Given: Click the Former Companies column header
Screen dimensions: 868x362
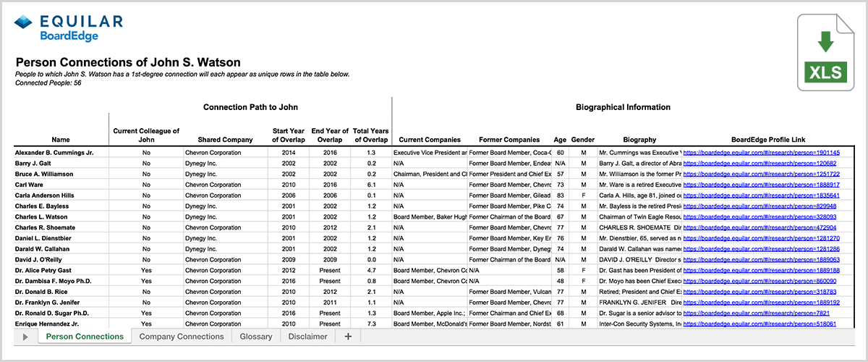Looking at the screenshot, I should (509, 140).
